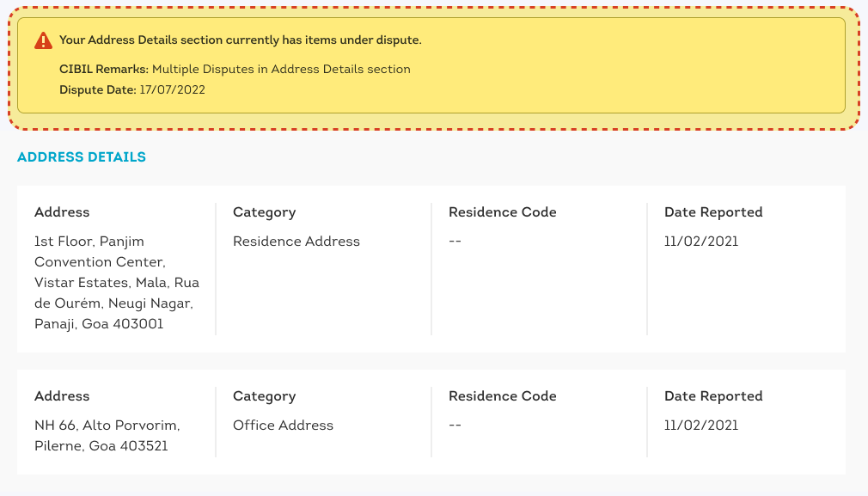Click the NH 66 Alto Porvorim address
Viewport: 868px width, 496px height.
(x=107, y=436)
